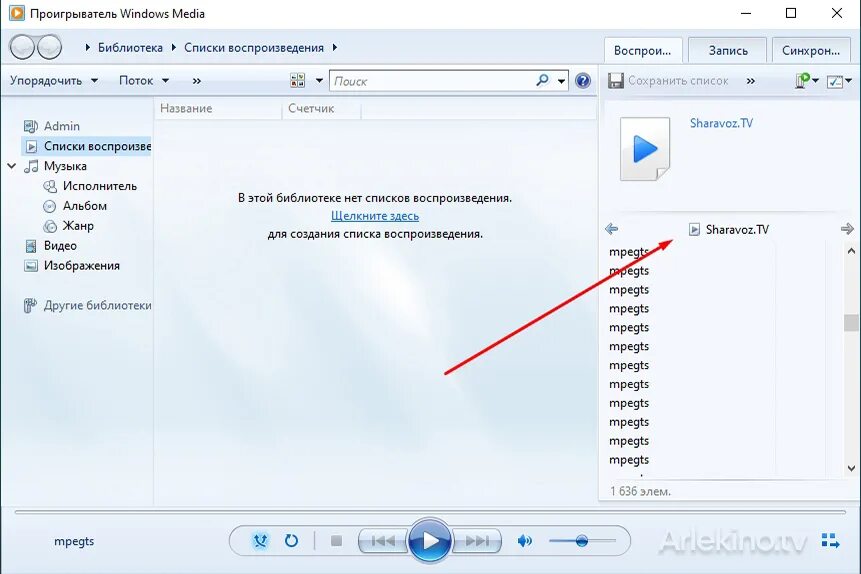This screenshot has width=861, height=574.
Task: Switch to the Воспроизведение tab
Action: click(643, 50)
